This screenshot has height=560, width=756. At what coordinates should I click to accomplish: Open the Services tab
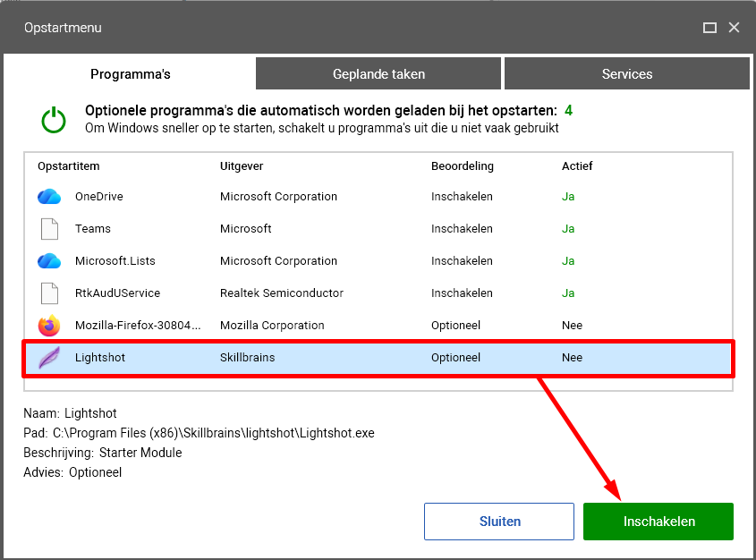[x=627, y=73]
